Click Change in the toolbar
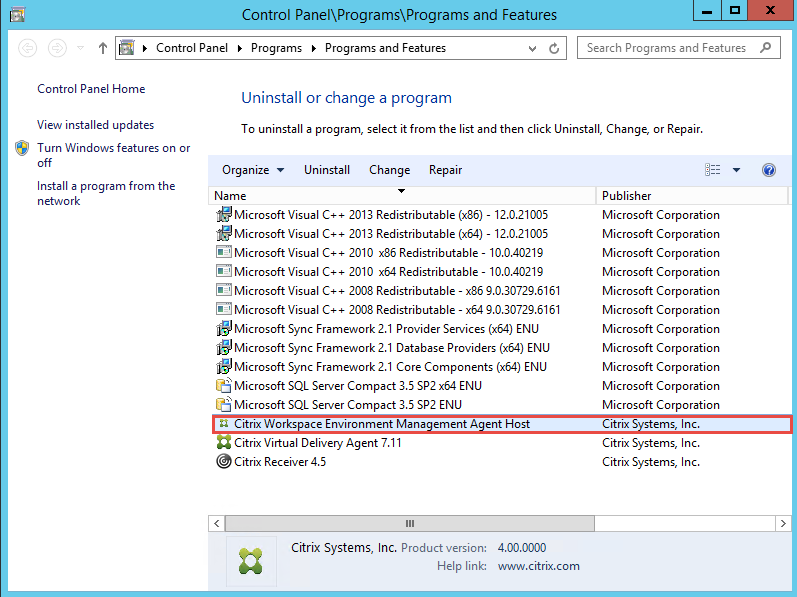Image resolution: width=797 pixels, height=597 pixels. pos(389,170)
